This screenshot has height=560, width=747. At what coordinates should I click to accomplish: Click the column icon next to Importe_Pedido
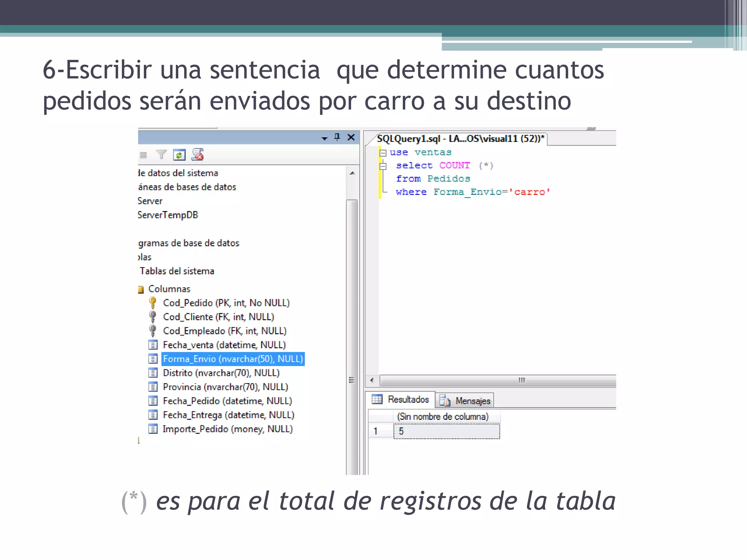[x=153, y=429]
